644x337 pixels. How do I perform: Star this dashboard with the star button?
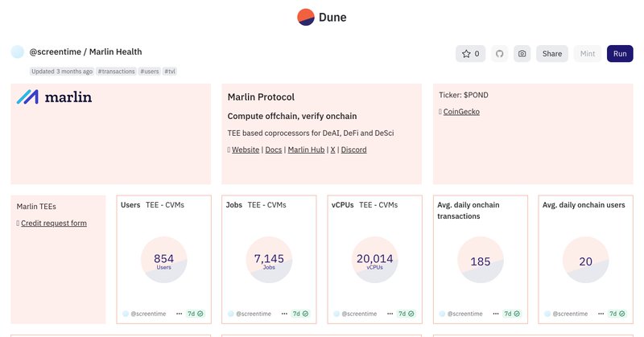471,54
